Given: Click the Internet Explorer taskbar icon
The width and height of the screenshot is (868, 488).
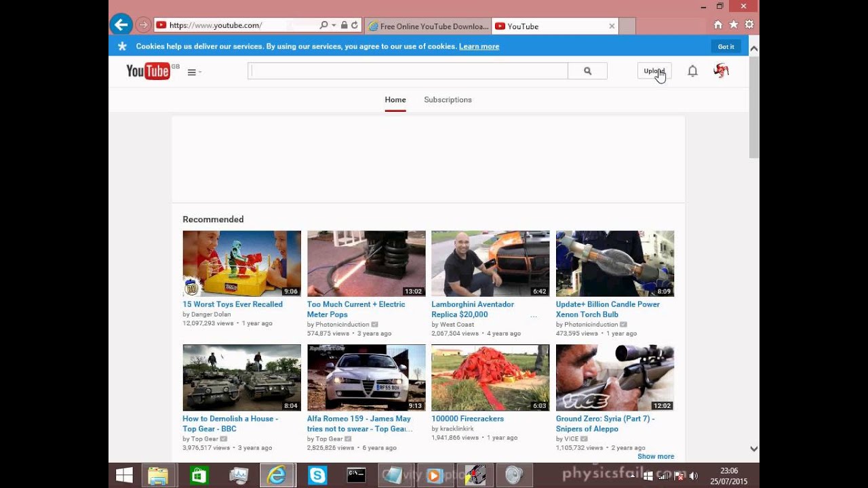Looking at the screenshot, I should point(277,475).
